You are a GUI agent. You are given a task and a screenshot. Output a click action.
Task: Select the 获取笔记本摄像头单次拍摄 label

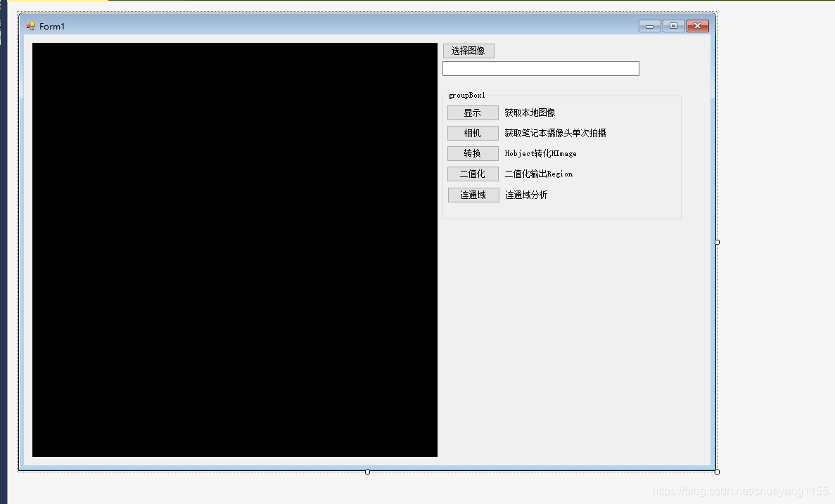coord(556,133)
